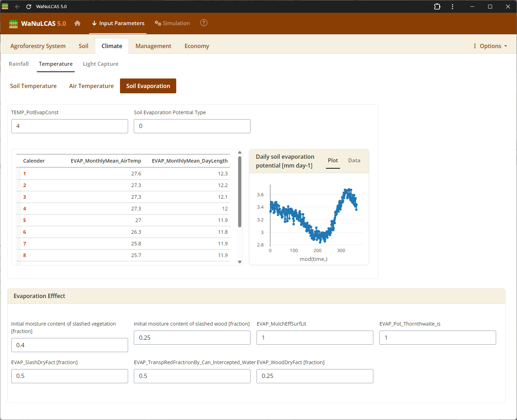
Task: Expand the Options dropdown
Action: (x=490, y=46)
